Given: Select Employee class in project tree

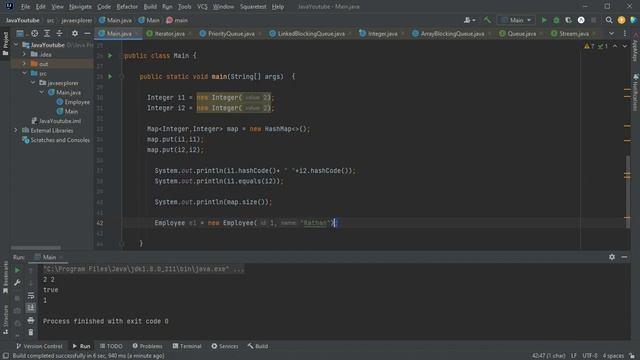Looking at the screenshot, I should tap(73, 102).
